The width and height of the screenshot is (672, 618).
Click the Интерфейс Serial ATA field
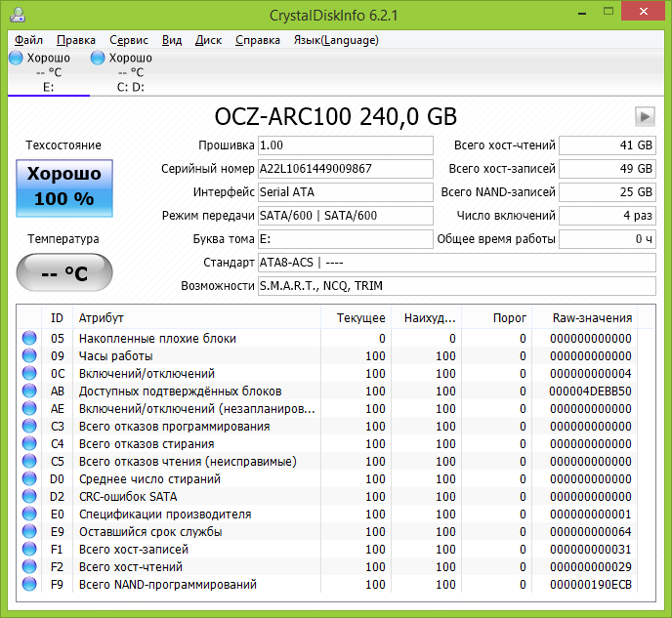(346, 192)
